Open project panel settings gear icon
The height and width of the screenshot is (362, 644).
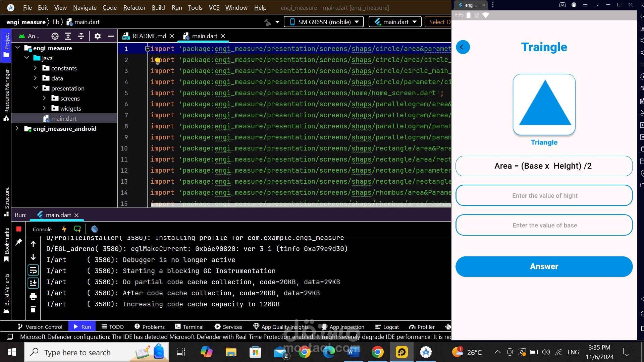coord(97,36)
